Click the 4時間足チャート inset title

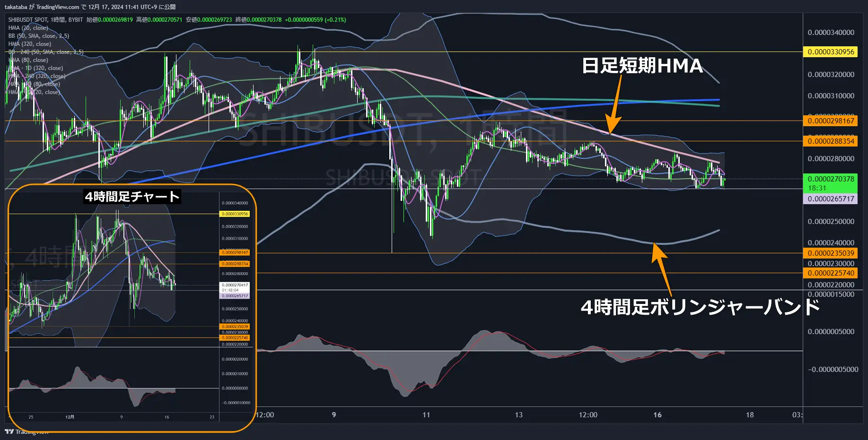[132, 197]
